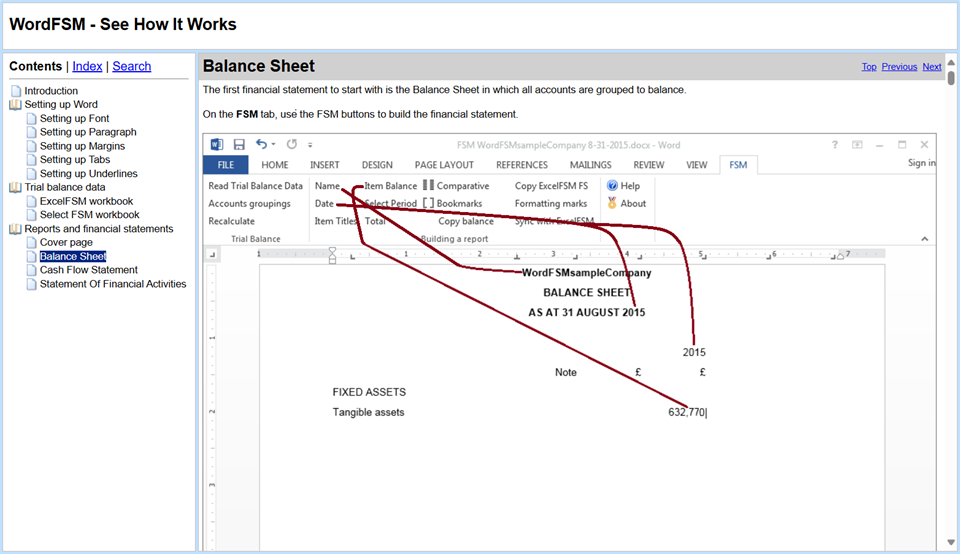Click the Trial balance data book icon
The width and height of the screenshot is (960, 554).
click(x=15, y=187)
